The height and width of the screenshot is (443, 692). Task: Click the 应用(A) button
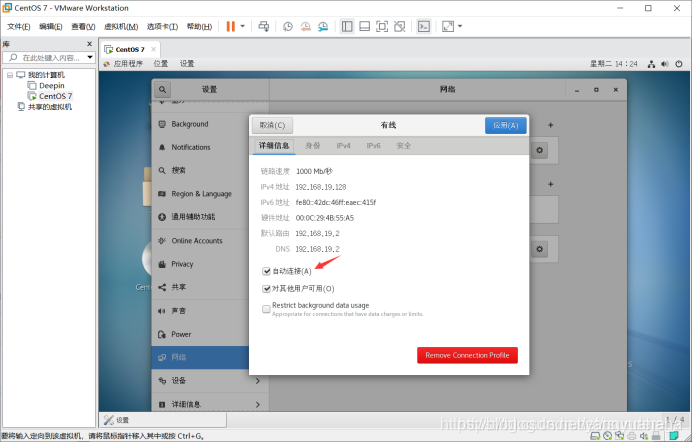coord(505,126)
